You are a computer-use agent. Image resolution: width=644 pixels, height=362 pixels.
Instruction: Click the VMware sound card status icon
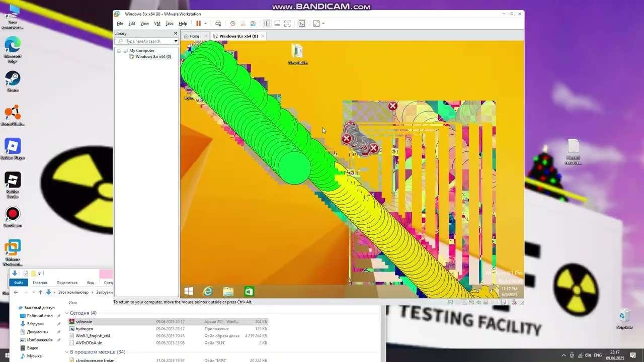point(479,302)
